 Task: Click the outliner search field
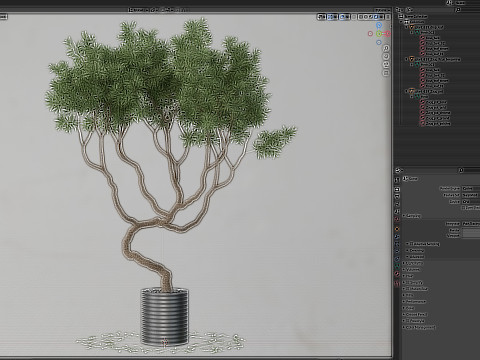click(x=468, y=10)
